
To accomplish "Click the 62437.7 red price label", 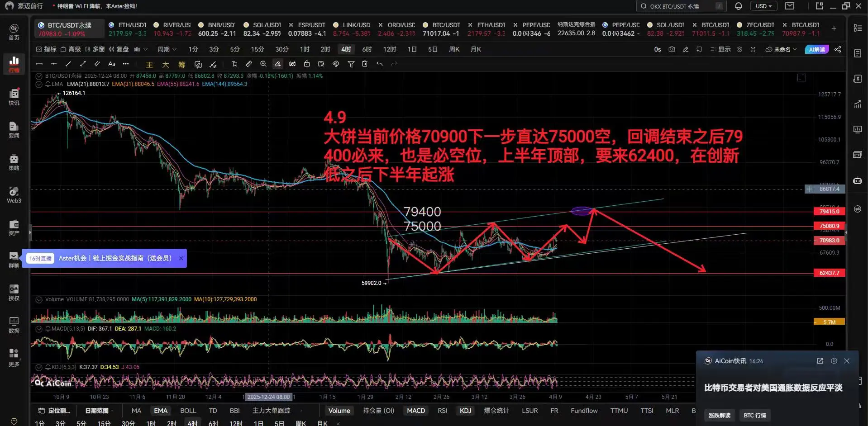I will (829, 273).
